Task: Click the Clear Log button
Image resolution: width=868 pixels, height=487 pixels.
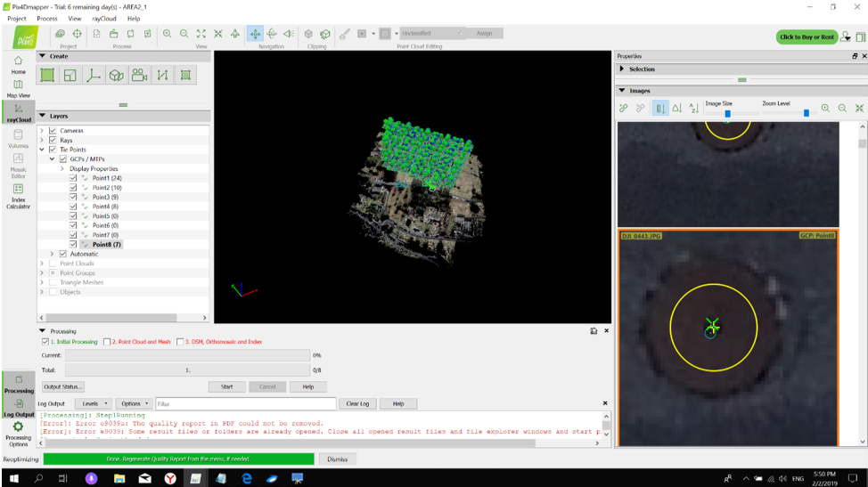Action: pos(357,403)
